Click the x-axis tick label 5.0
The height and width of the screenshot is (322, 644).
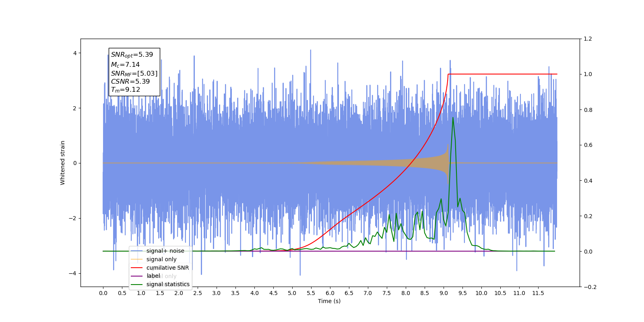pyautogui.click(x=292, y=293)
